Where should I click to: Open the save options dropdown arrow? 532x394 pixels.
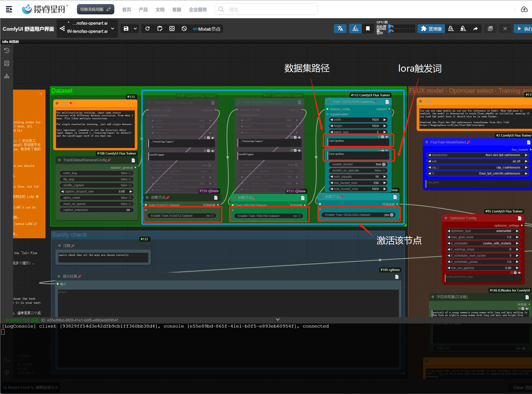click(x=135, y=29)
